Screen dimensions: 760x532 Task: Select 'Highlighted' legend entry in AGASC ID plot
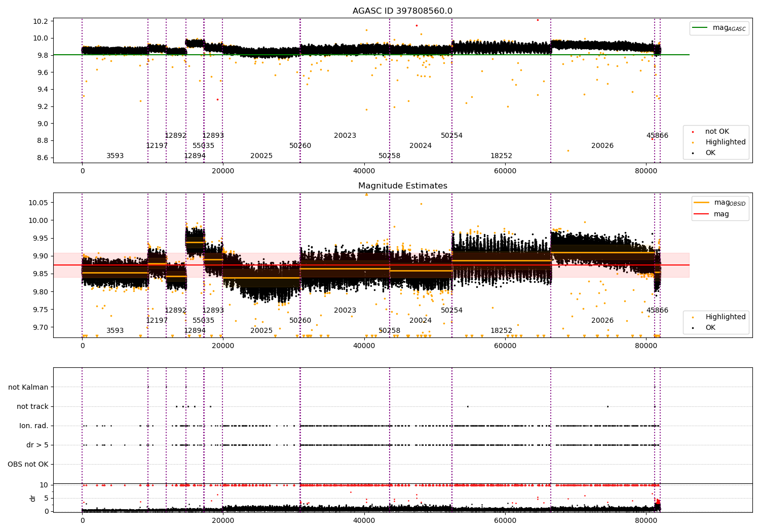[718, 142]
